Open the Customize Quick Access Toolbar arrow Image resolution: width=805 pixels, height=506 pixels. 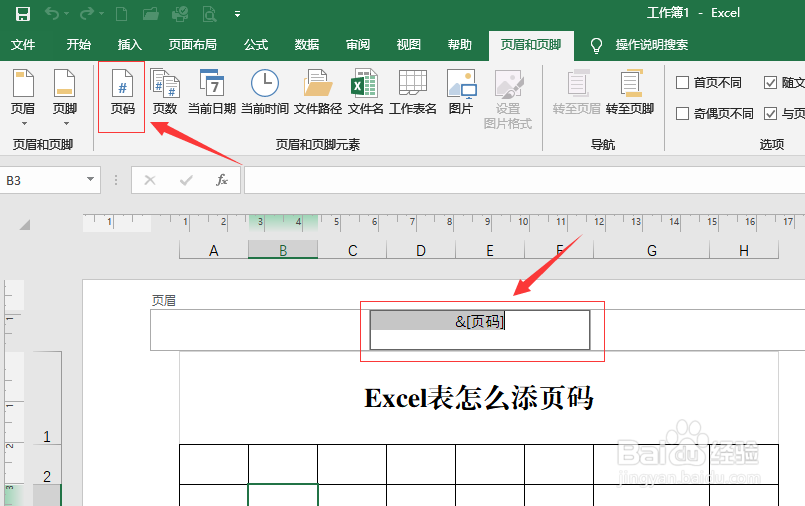point(237,14)
